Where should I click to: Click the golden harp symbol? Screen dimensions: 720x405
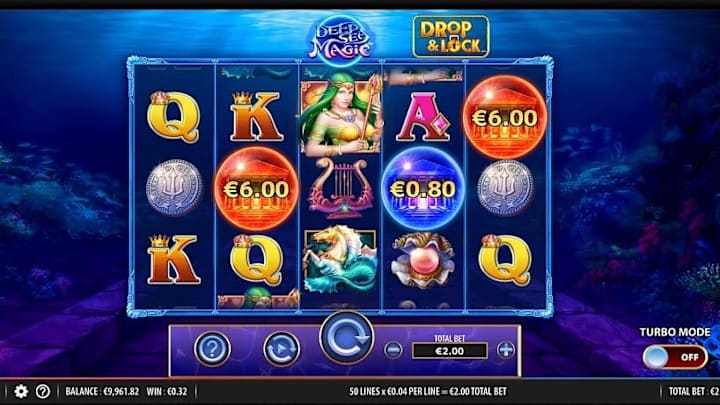(340, 188)
